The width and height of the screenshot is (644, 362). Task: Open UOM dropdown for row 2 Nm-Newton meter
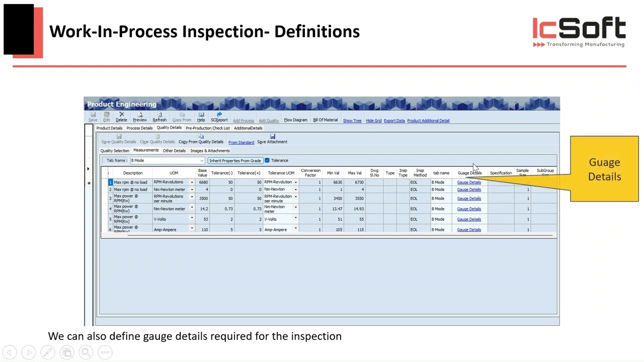(x=192, y=190)
